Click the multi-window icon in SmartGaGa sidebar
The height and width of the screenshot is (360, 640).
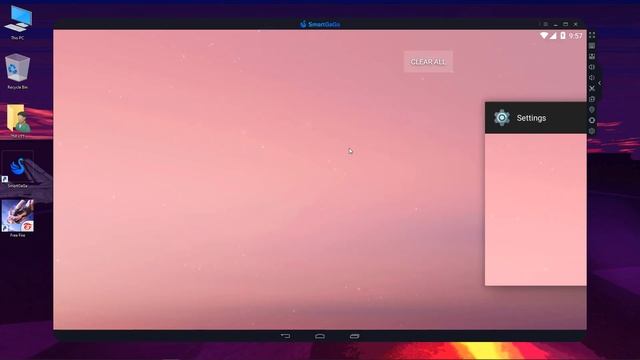pos(592,56)
